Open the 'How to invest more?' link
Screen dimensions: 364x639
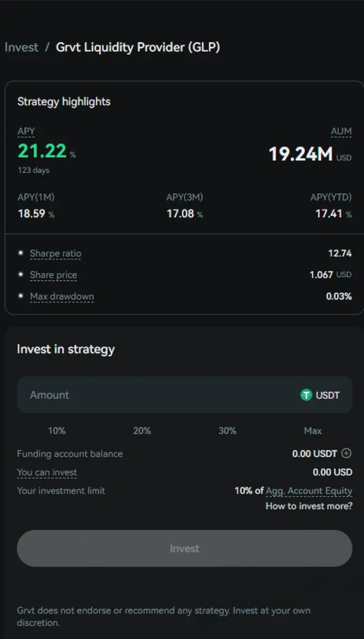[x=309, y=506]
